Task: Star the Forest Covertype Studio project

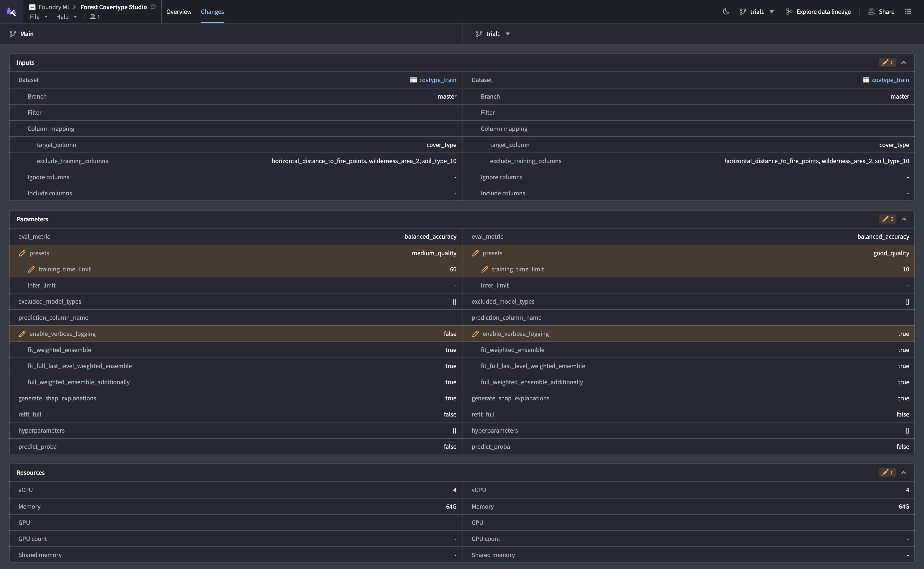Action: coord(153,7)
